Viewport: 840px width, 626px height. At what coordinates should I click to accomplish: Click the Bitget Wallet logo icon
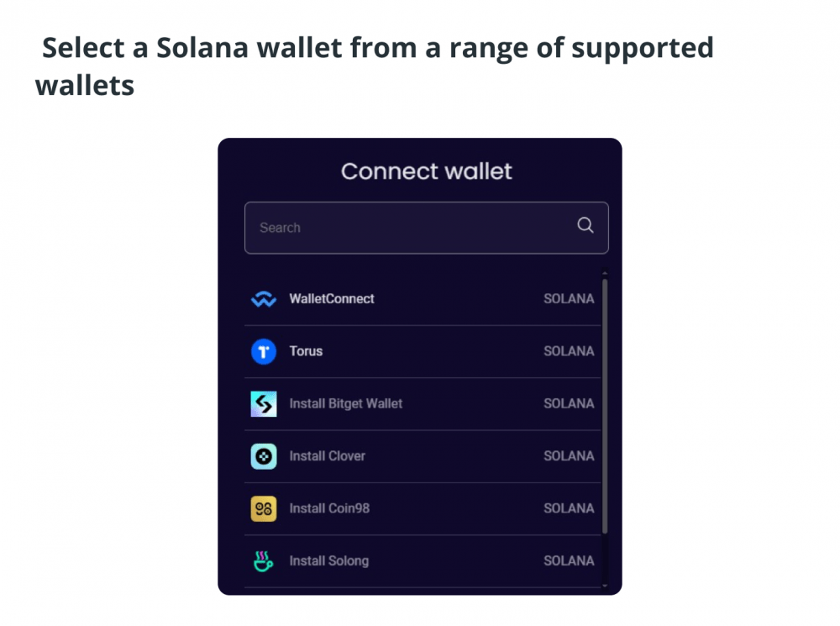point(264,404)
